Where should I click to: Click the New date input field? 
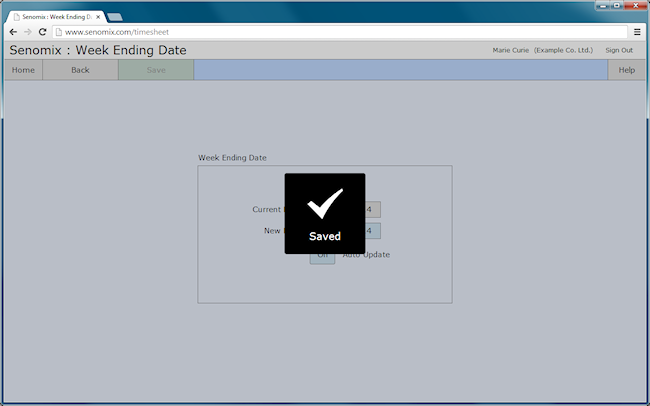[373, 231]
